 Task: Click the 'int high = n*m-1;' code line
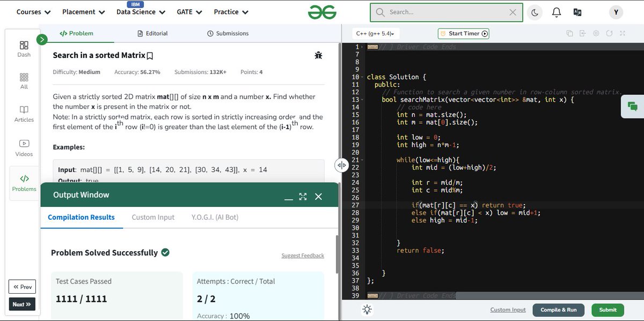428,145
